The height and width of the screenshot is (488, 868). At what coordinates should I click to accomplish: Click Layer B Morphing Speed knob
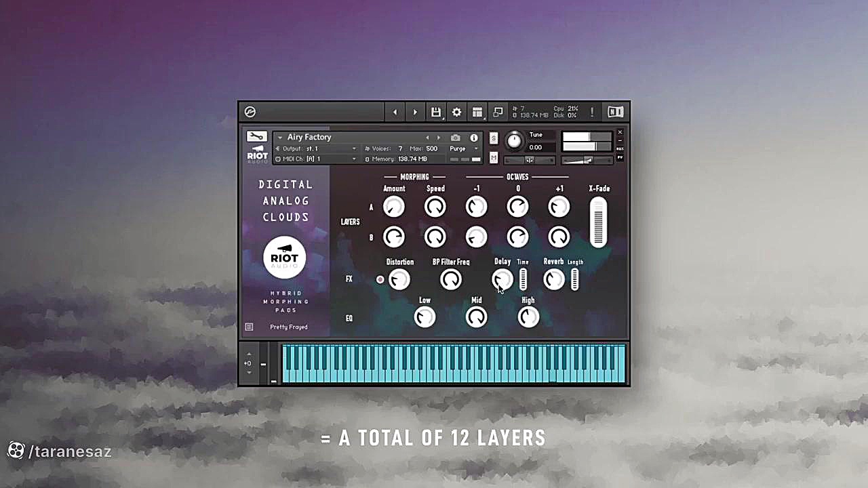point(435,237)
